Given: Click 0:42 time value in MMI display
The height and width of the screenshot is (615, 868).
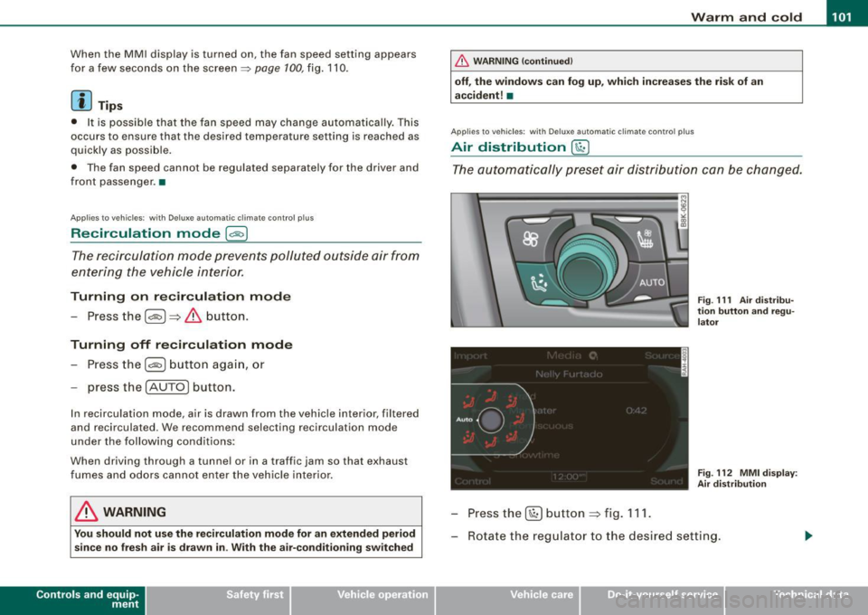Looking at the screenshot, I should (636, 411).
